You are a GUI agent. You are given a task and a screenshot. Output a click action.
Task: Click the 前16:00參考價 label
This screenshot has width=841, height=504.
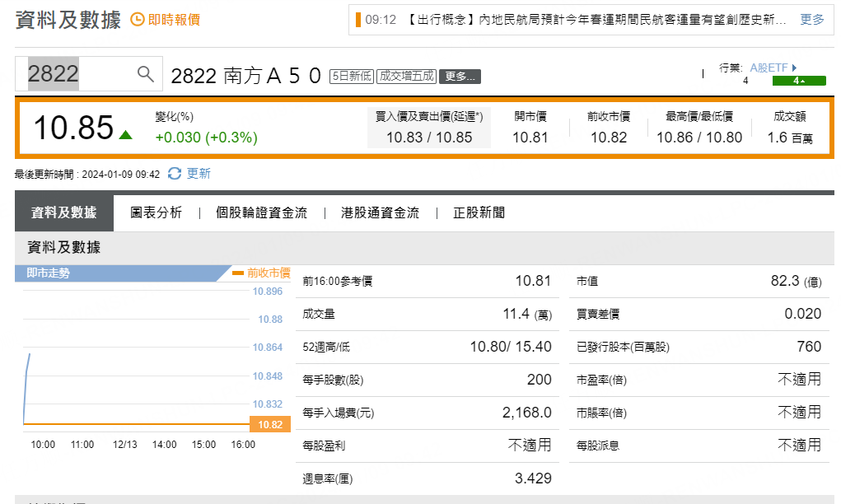(x=338, y=281)
